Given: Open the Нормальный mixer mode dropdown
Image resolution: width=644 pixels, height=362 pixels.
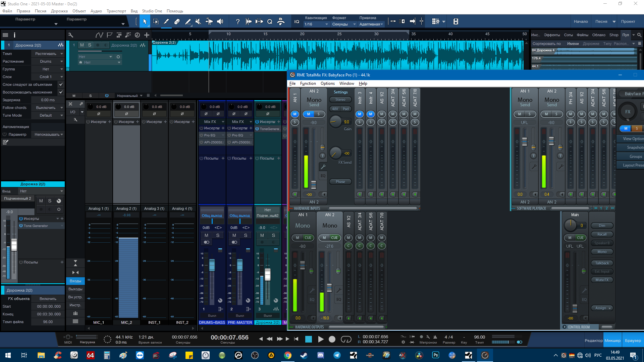Looking at the screenshot, I should point(129,96).
